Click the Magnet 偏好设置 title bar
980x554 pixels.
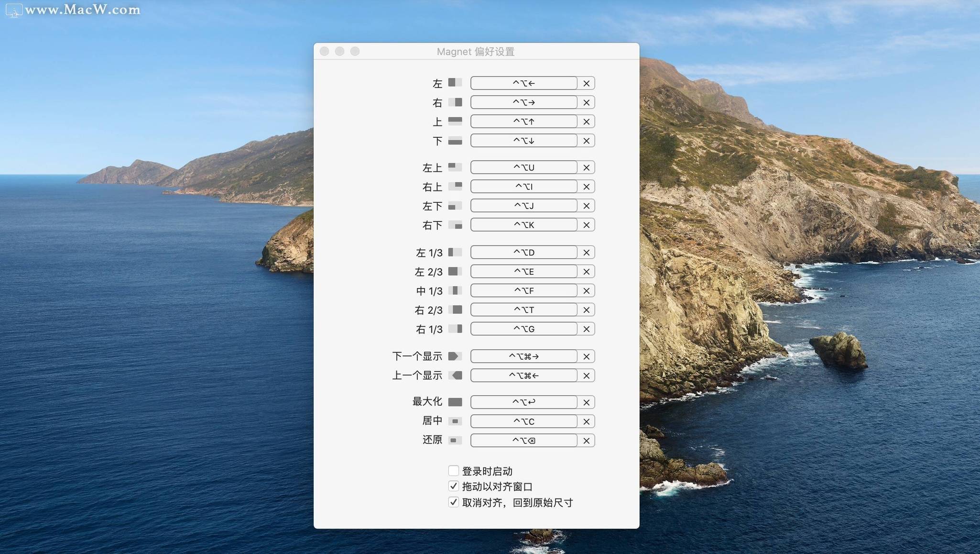476,51
